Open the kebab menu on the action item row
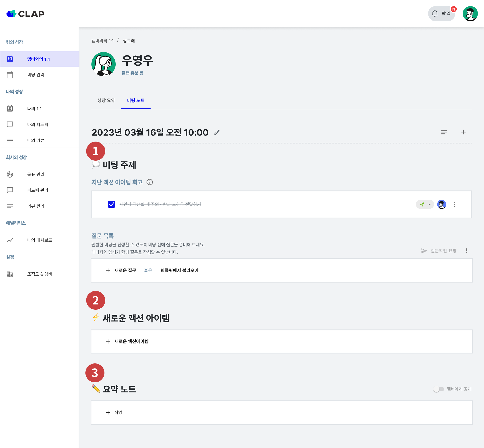484x448 pixels. click(x=455, y=204)
